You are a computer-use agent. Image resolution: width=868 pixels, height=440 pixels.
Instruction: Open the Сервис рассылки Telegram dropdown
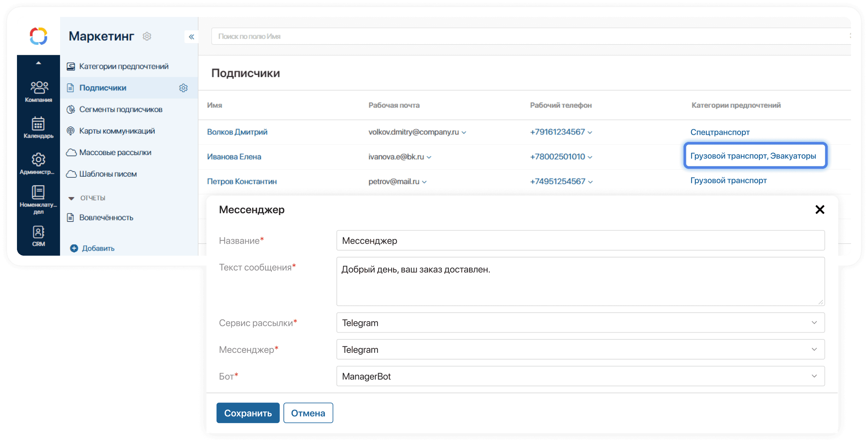815,322
